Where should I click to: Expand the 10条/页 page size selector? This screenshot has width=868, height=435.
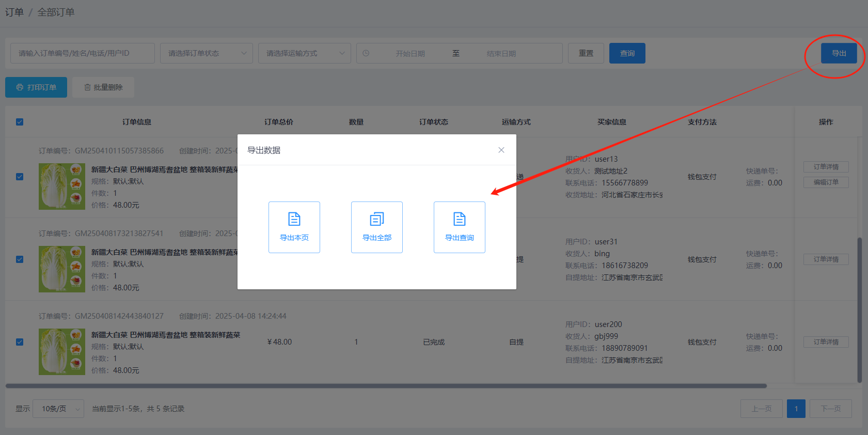pyautogui.click(x=58, y=409)
